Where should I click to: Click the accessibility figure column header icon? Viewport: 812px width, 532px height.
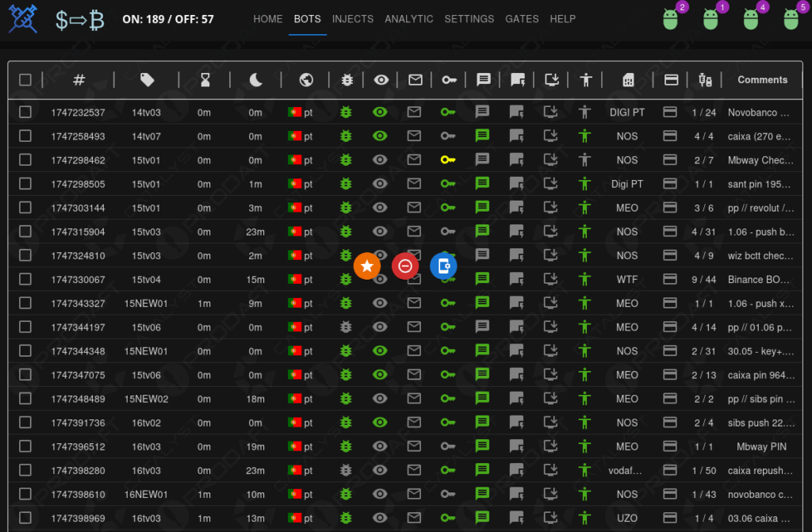point(586,80)
